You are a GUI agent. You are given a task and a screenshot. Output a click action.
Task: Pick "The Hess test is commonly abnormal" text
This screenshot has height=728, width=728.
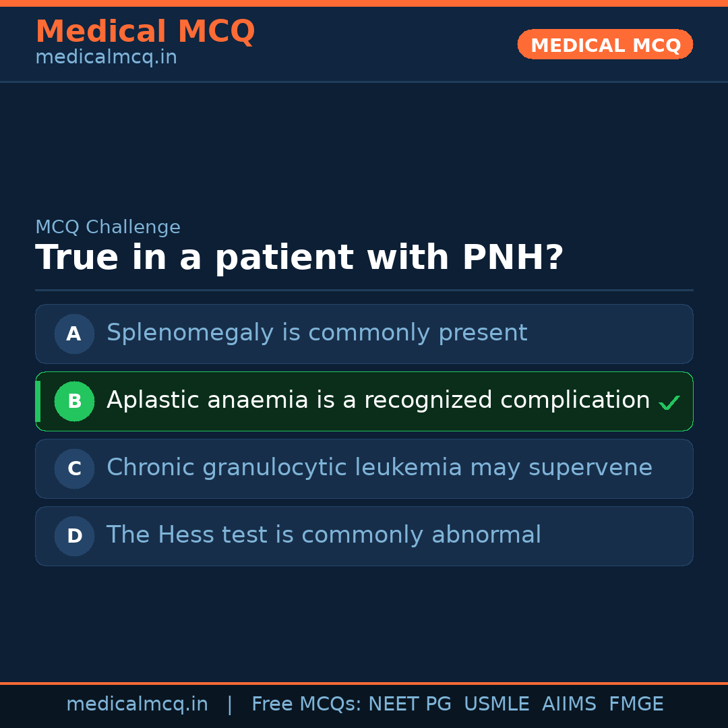click(324, 535)
